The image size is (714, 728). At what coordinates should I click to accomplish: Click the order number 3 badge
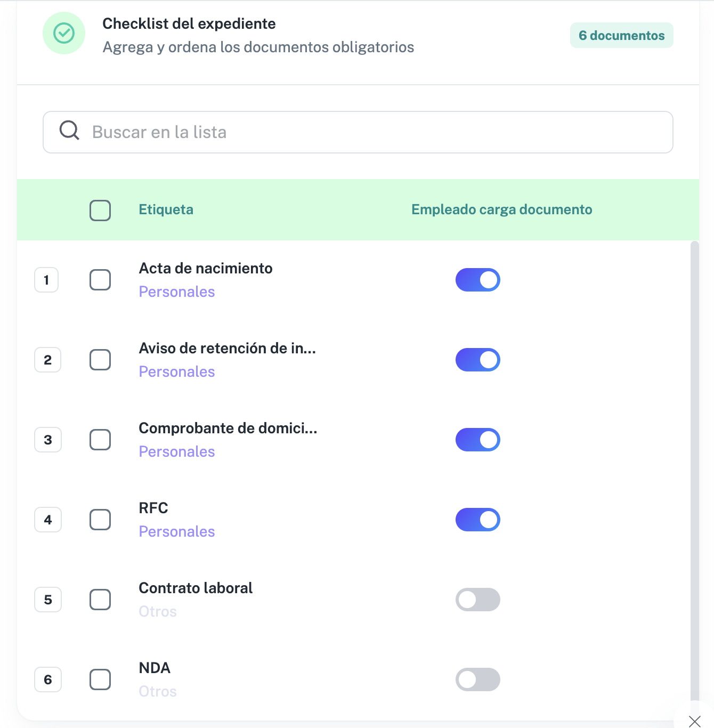click(x=48, y=440)
